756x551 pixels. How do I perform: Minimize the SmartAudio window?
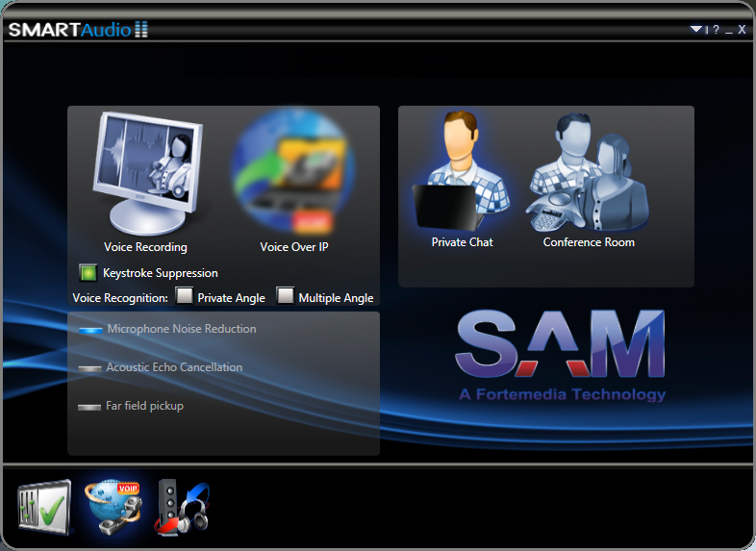coord(729,32)
